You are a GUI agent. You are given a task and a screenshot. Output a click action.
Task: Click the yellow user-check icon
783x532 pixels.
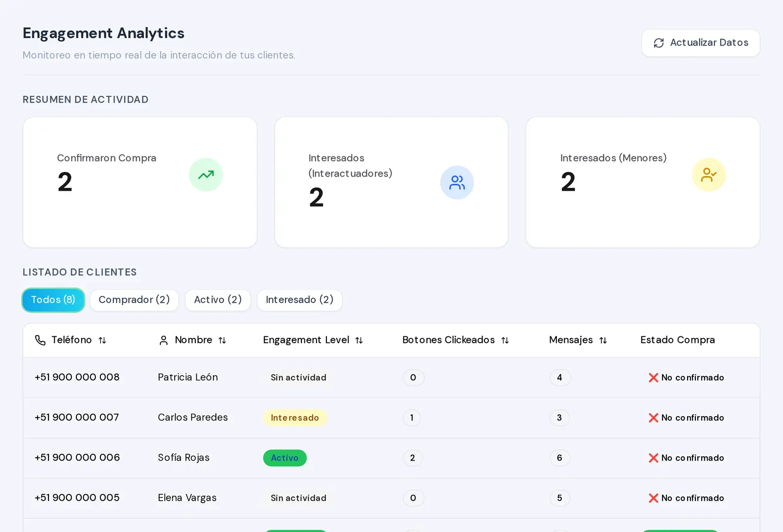709,175
